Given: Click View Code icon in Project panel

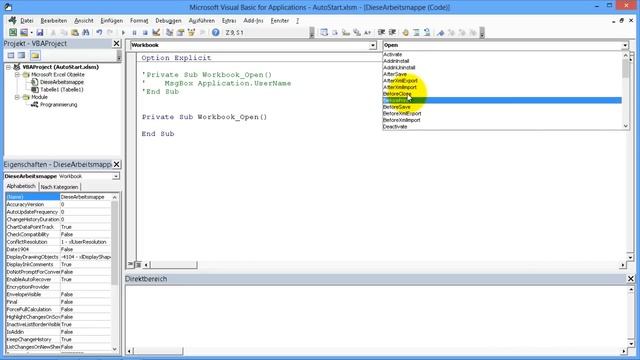Looking at the screenshot, I should [x=11, y=56].
